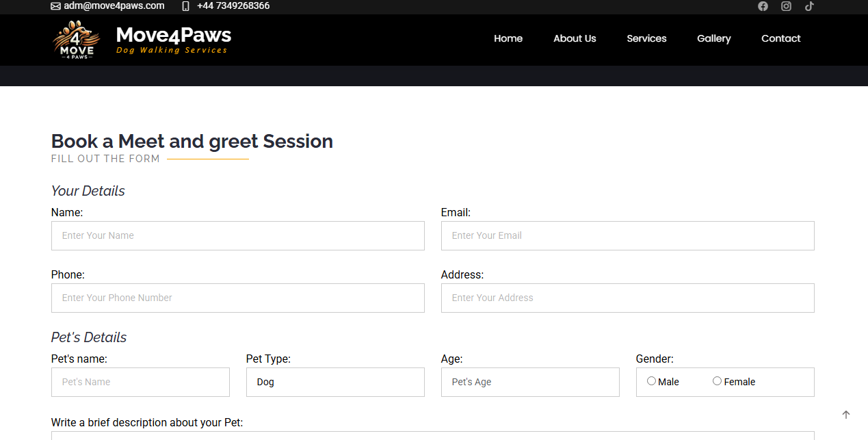Open the Facebook social icon

pos(763,6)
